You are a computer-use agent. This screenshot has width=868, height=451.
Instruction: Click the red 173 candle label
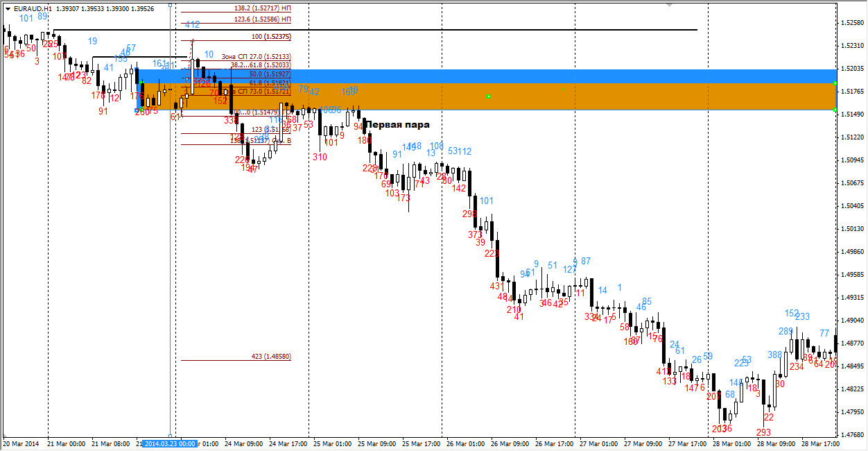pos(403,198)
